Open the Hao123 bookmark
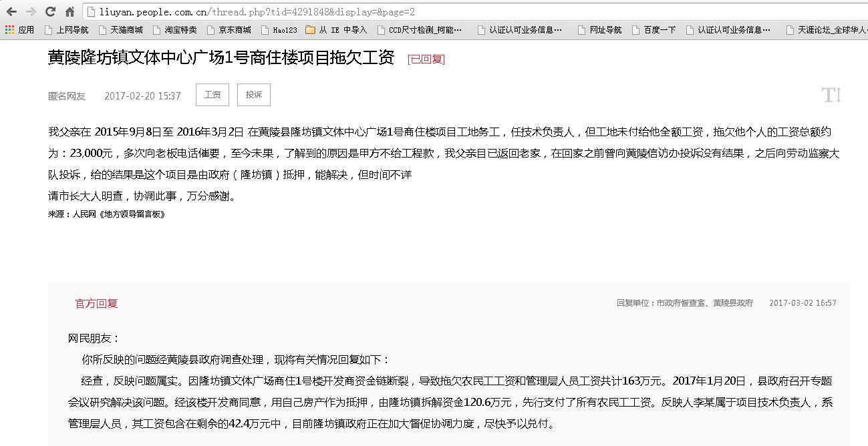Screen dimensions: 868x446 (x=279, y=30)
